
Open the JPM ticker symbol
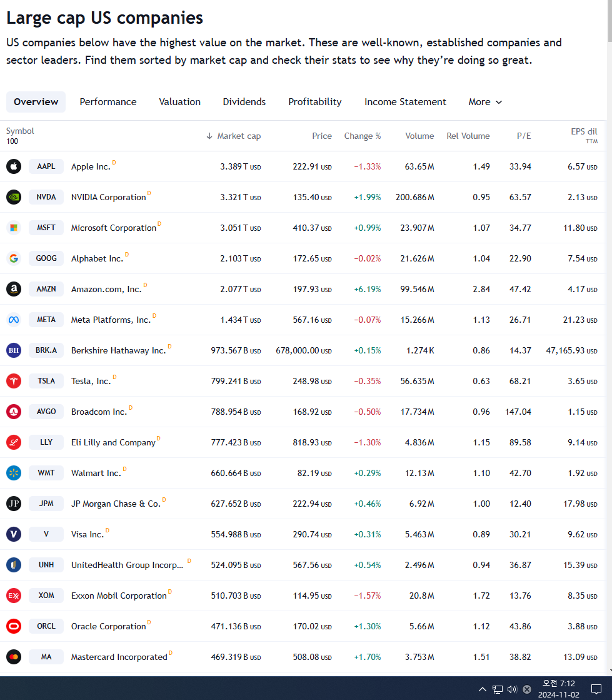click(46, 504)
